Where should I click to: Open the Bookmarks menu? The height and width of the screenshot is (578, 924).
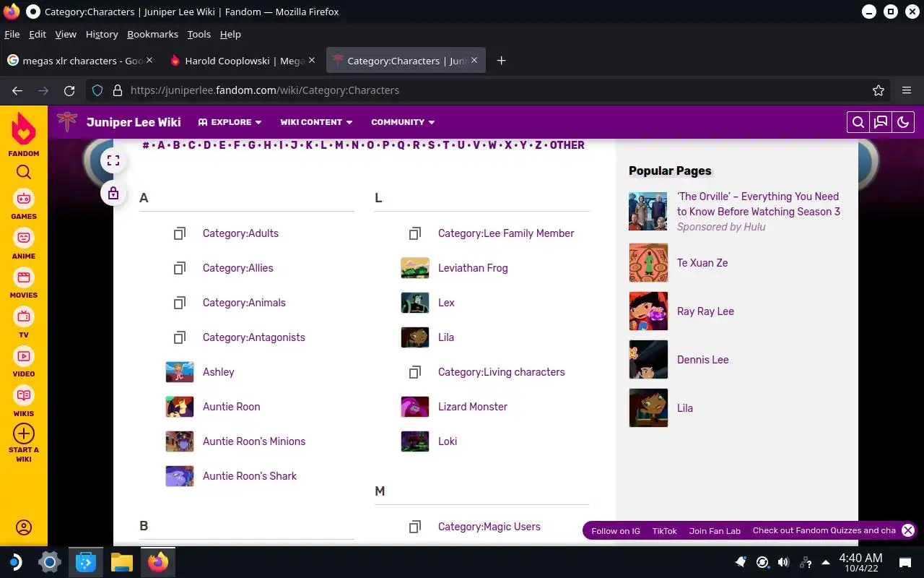point(152,34)
